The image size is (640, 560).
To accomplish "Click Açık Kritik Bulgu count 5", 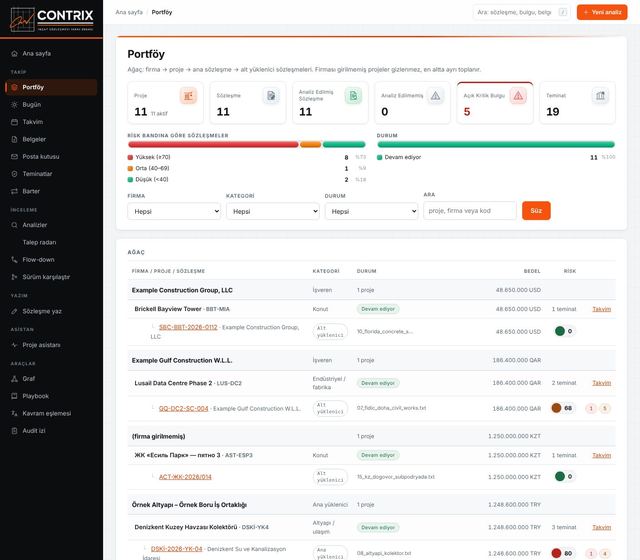I will (467, 111).
